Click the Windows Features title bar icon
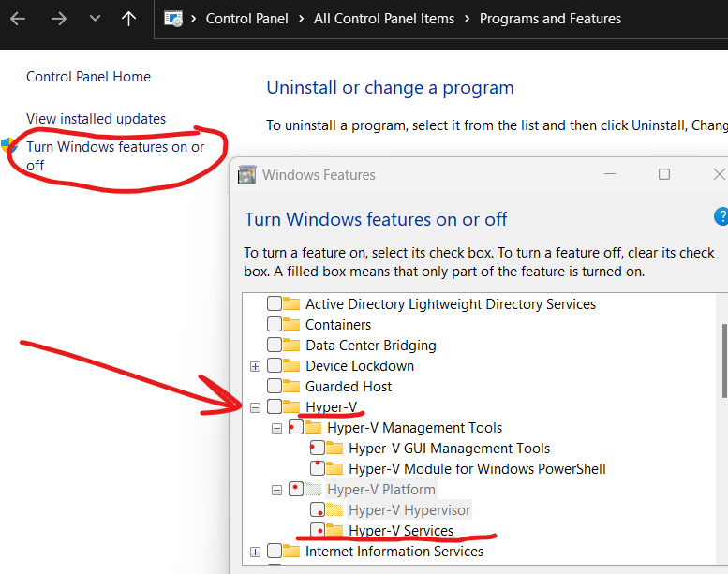 click(x=247, y=175)
